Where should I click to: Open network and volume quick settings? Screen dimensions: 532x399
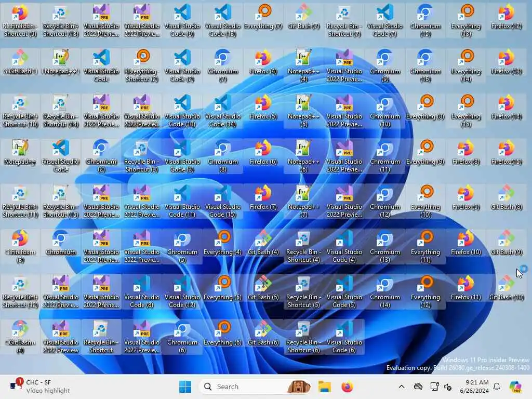tap(441, 387)
